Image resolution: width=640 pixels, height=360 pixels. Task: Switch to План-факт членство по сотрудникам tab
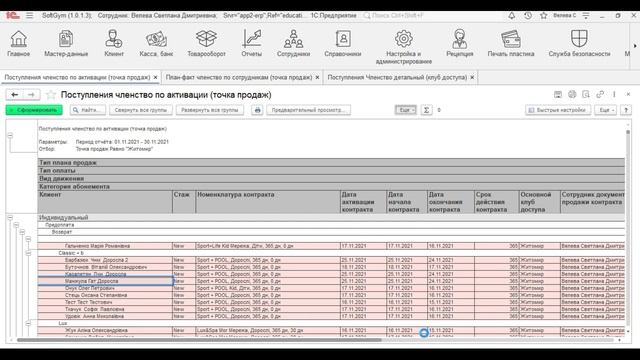coord(239,77)
